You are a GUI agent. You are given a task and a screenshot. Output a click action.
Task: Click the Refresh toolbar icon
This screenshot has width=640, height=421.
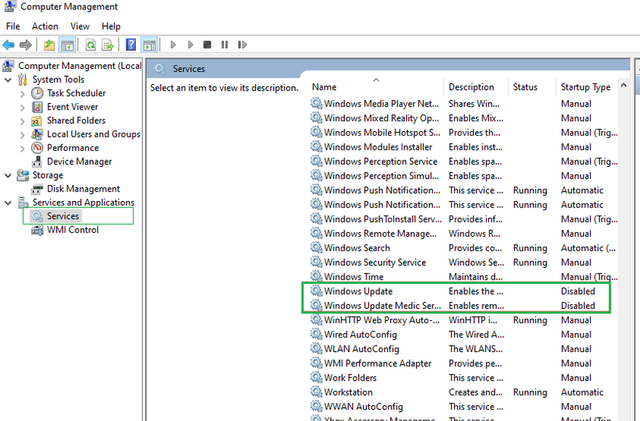pos(91,45)
